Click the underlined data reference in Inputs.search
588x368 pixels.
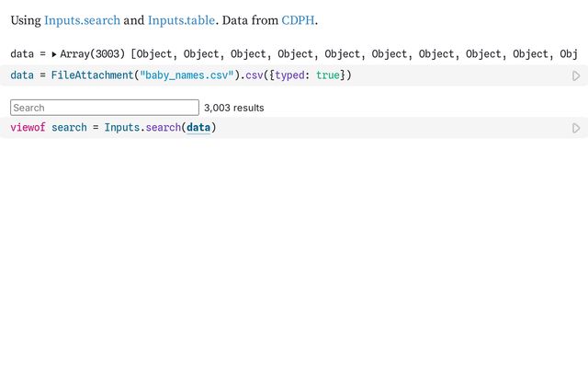coord(198,128)
